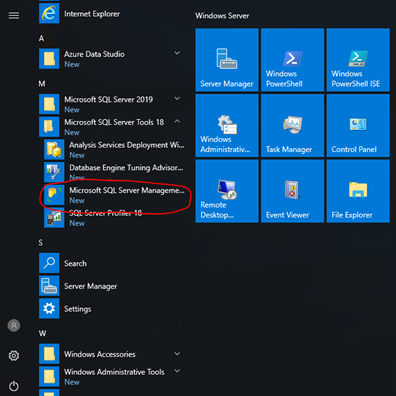Jump to letter S section header
Viewport: 396px width, 396px height.
tap(41, 242)
